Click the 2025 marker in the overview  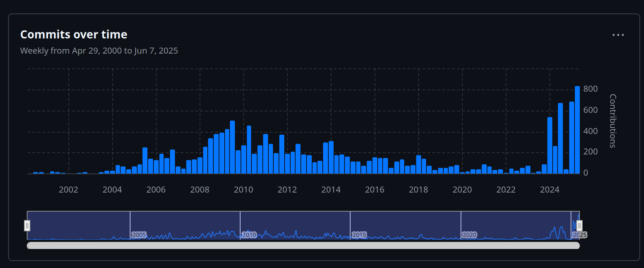pos(579,235)
